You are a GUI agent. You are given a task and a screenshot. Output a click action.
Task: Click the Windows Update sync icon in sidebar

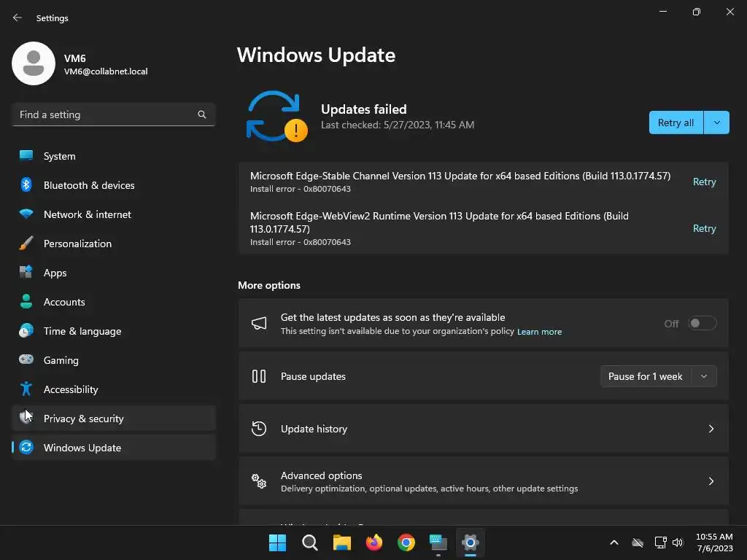pos(26,447)
